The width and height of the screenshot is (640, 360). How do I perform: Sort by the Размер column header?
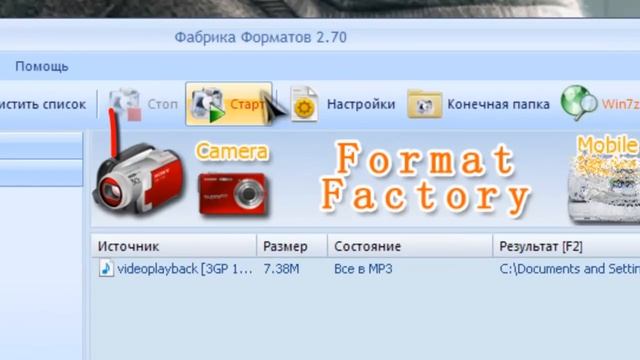(x=292, y=246)
